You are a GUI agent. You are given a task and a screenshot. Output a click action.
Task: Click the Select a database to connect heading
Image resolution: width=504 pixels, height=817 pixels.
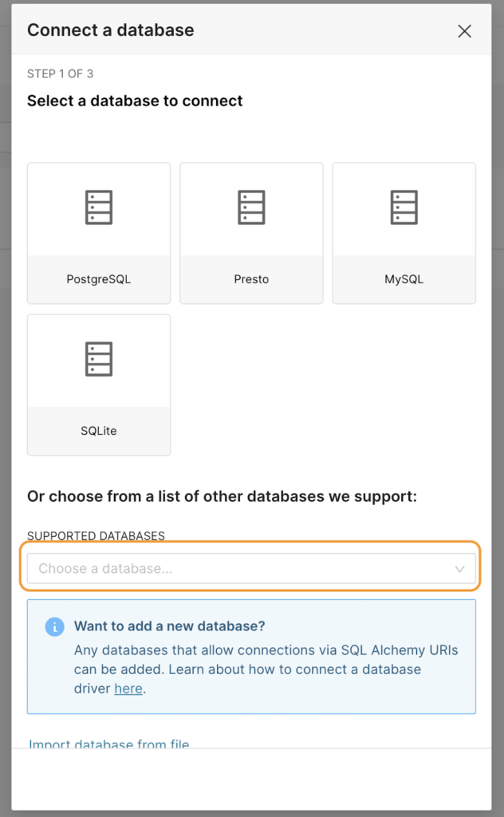[x=135, y=101]
